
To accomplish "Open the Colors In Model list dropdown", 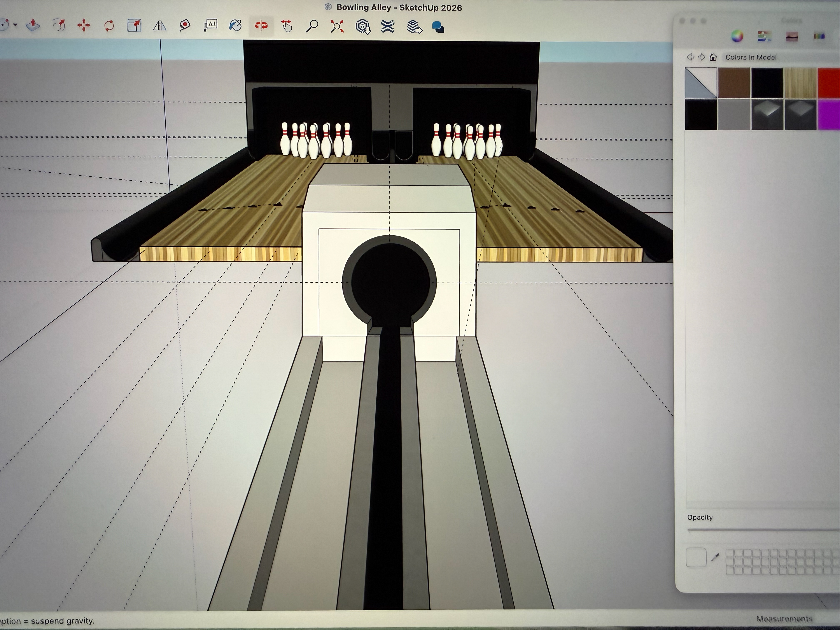I will 751,57.
